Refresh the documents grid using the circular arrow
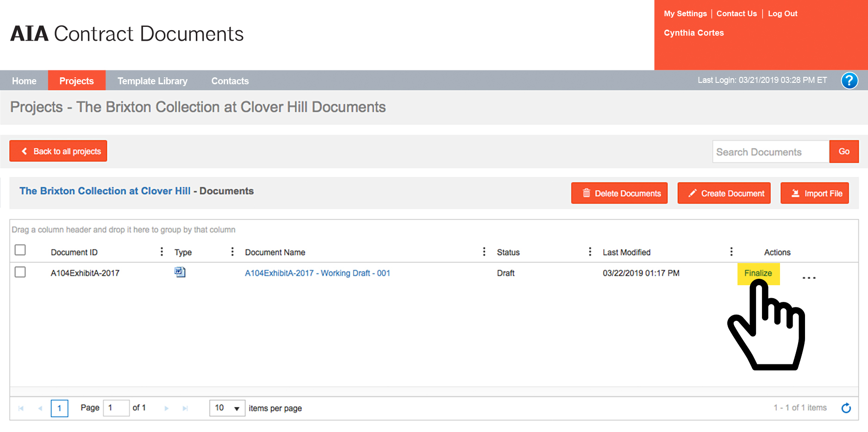 (846, 408)
